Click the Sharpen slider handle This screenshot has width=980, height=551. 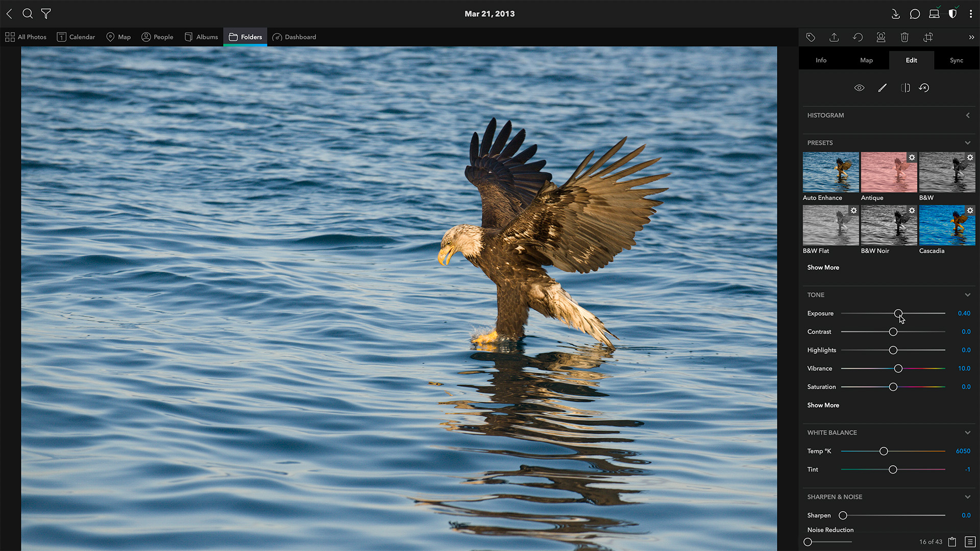[x=843, y=515]
